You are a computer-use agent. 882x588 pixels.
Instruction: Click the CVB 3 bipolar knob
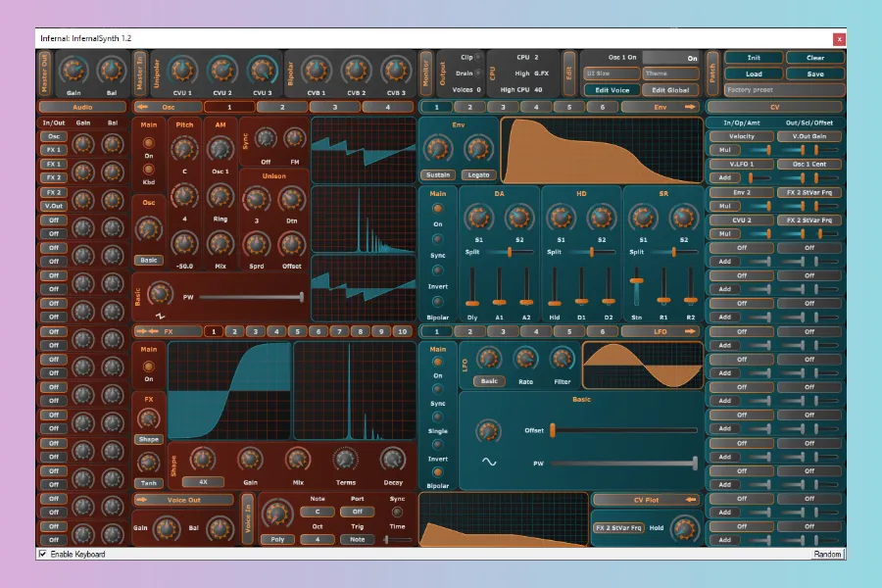393,70
